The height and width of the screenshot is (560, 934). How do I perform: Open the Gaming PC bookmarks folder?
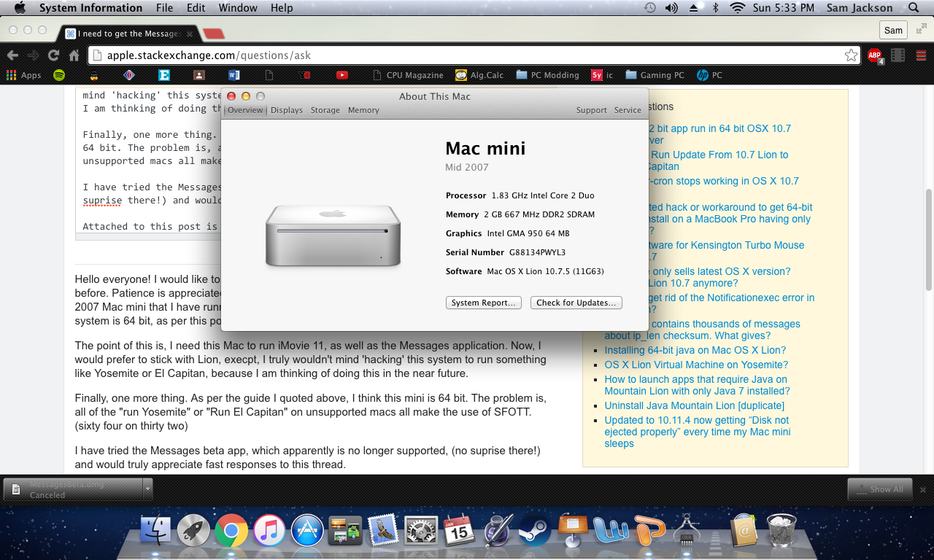pos(655,74)
